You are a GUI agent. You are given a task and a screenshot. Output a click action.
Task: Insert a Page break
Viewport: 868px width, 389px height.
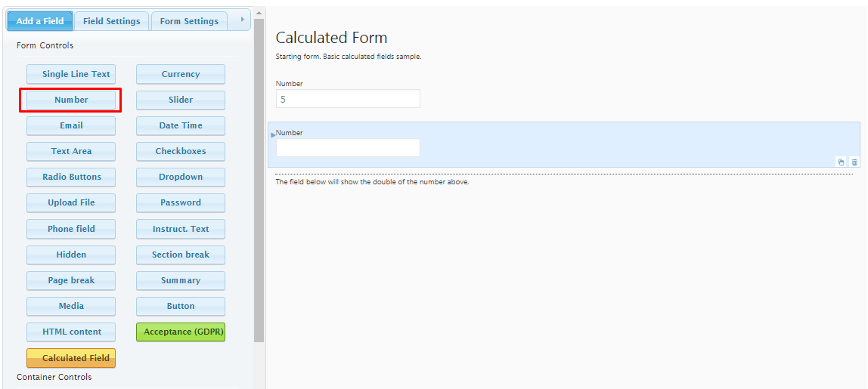[71, 280]
